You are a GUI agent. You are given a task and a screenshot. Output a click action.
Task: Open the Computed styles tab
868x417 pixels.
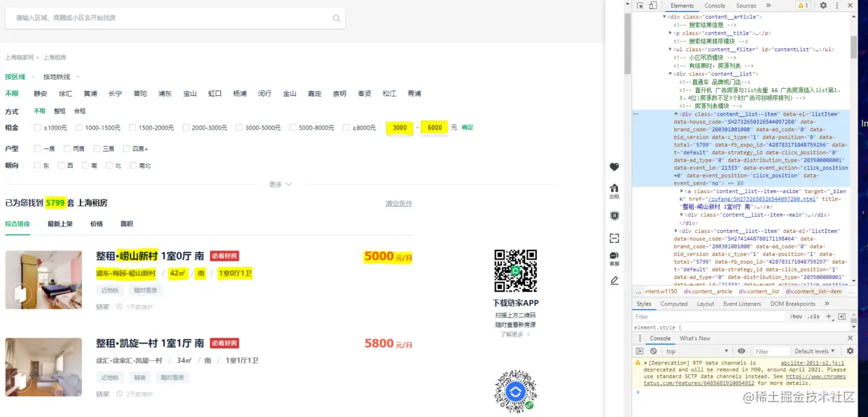674,304
